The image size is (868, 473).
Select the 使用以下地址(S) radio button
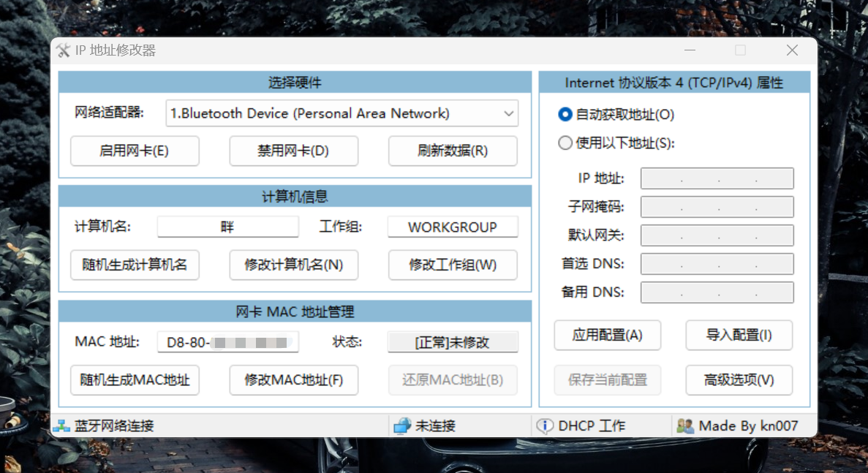click(x=565, y=143)
